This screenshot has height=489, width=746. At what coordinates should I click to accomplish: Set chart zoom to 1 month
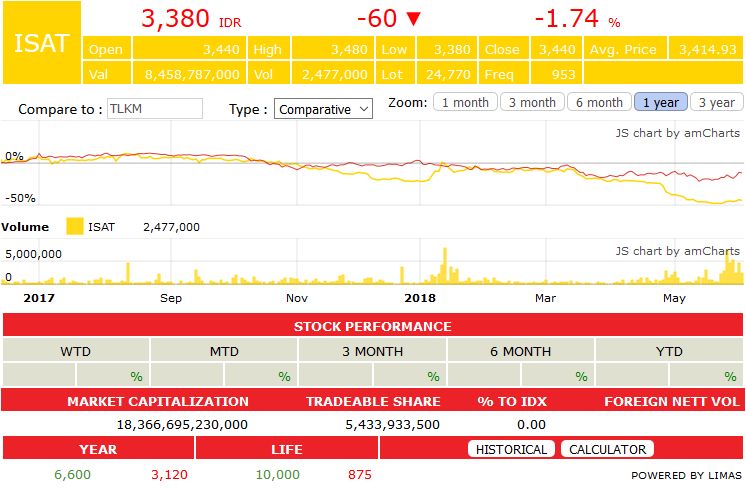[x=465, y=102]
